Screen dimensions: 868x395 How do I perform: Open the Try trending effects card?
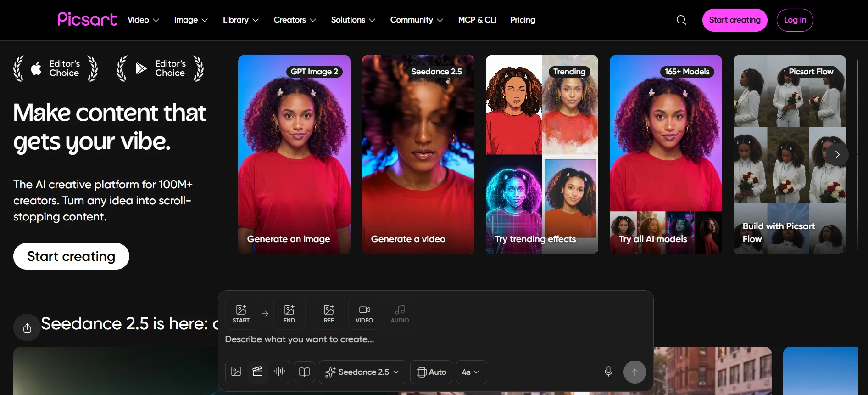pyautogui.click(x=542, y=155)
